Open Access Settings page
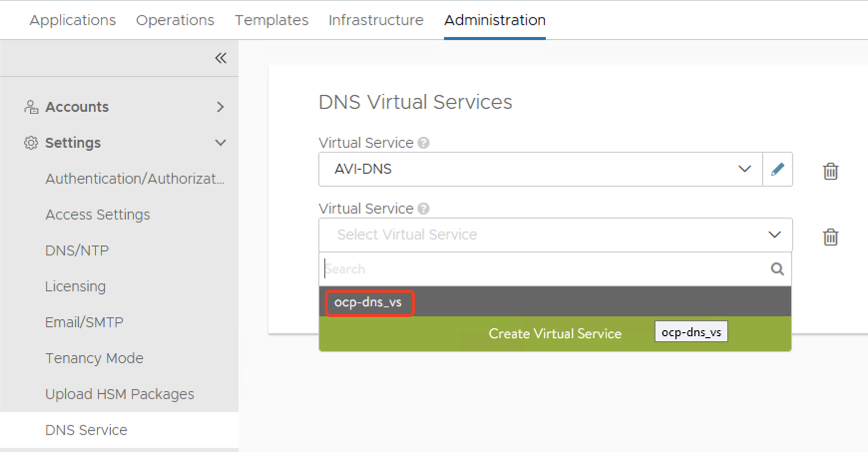Screen dimensions: 868x452 coord(98,215)
